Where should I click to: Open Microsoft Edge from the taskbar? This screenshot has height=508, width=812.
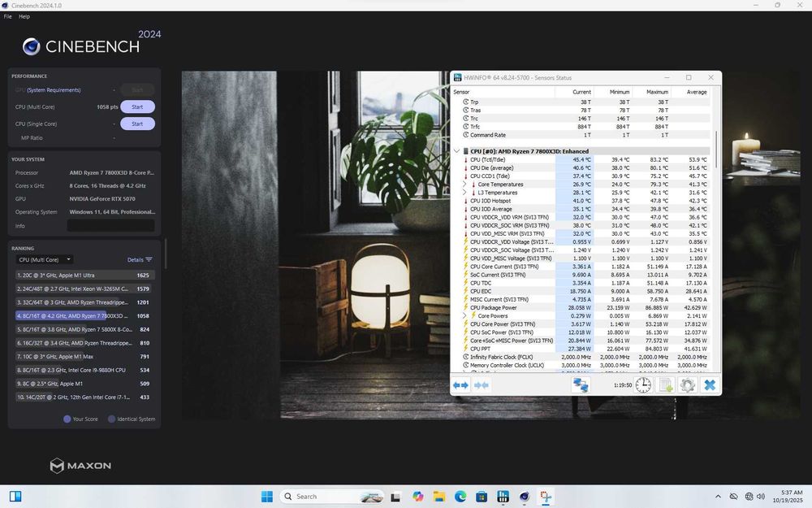(460, 496)
